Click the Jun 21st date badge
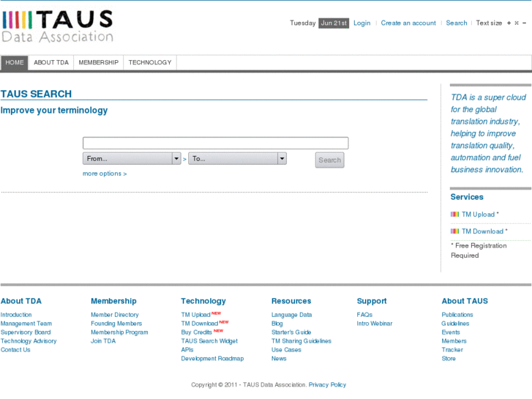The width and height of the screenshot is (532, 399). [x=334, y=23]
